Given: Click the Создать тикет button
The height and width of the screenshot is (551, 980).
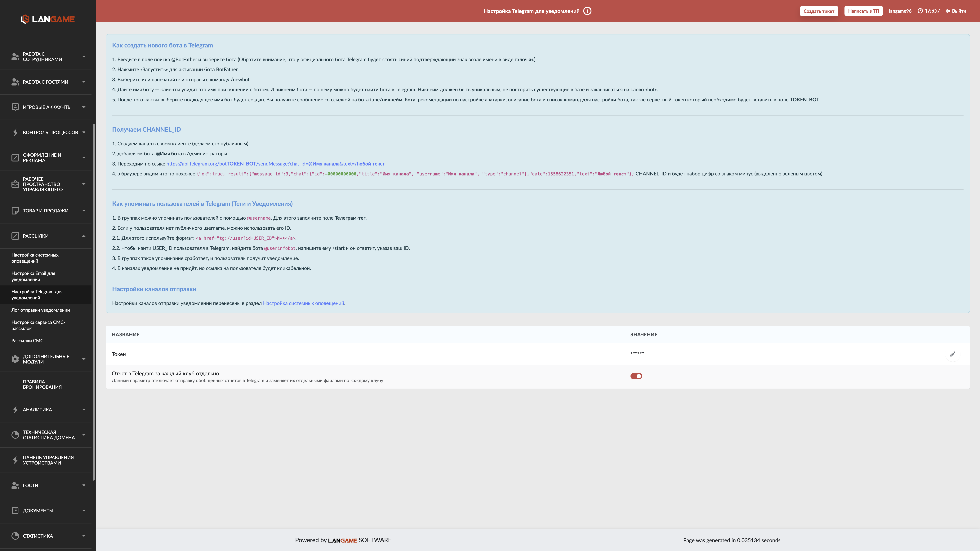Looking at the screenshot, I should pyautogui.click(x=819, y=11).
